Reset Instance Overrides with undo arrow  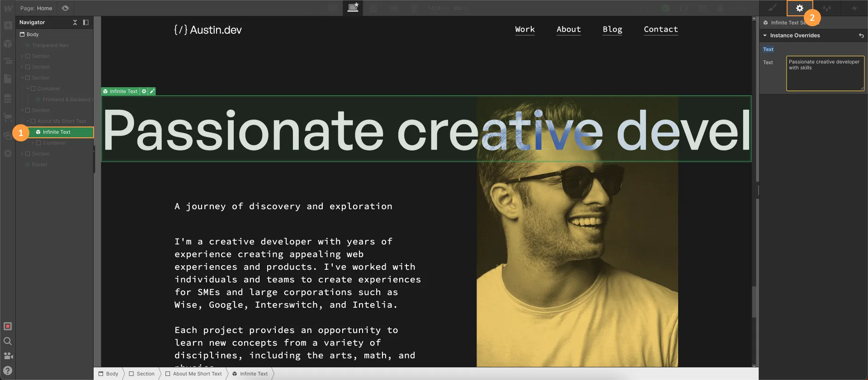(x=861, y=36)
